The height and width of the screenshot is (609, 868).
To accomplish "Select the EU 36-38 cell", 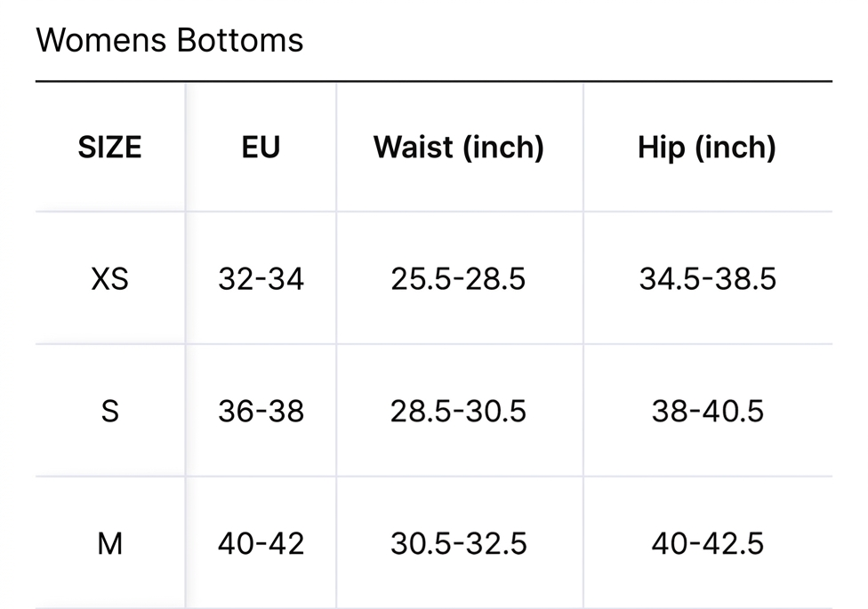I will 261,412.
